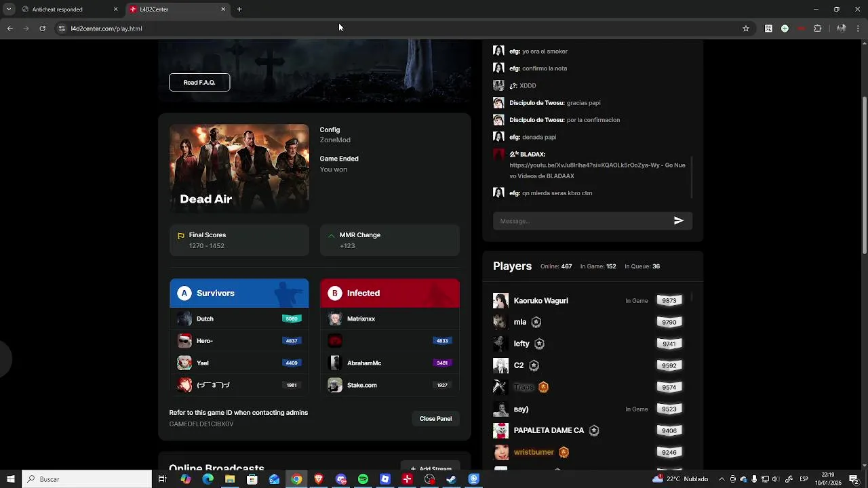Click player Hero- in Survivors list
Image resolution: width=868 pixels, height=488 pixels.
point(239,341)
